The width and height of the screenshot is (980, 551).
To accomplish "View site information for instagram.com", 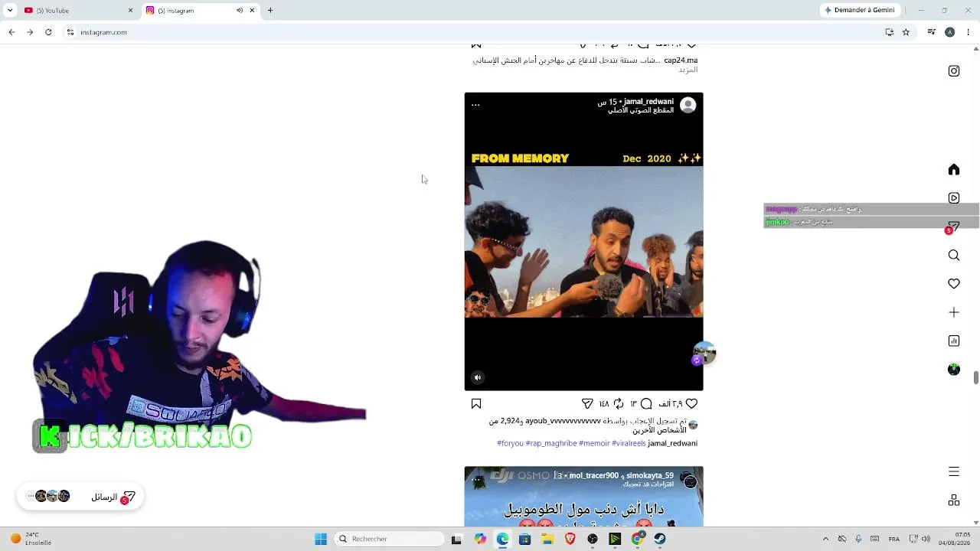I will pyautogui.click(x=70, y=32).
